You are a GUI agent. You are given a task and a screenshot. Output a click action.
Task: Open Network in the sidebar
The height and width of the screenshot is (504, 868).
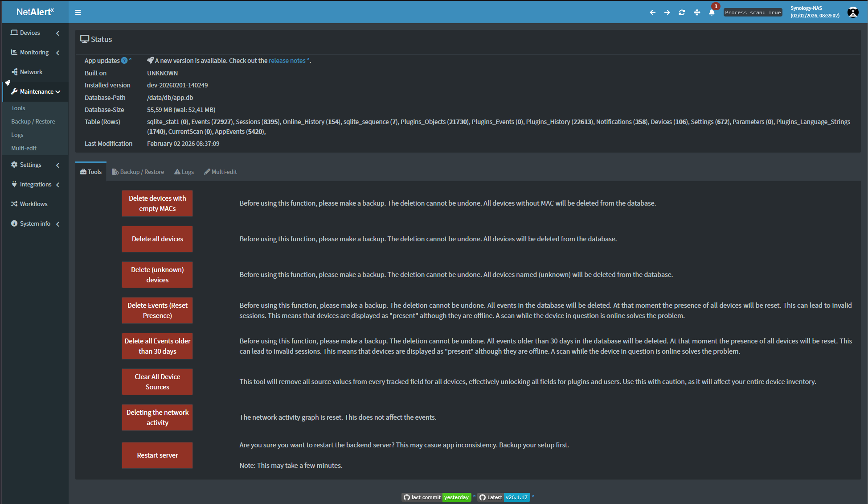[31, 72]
